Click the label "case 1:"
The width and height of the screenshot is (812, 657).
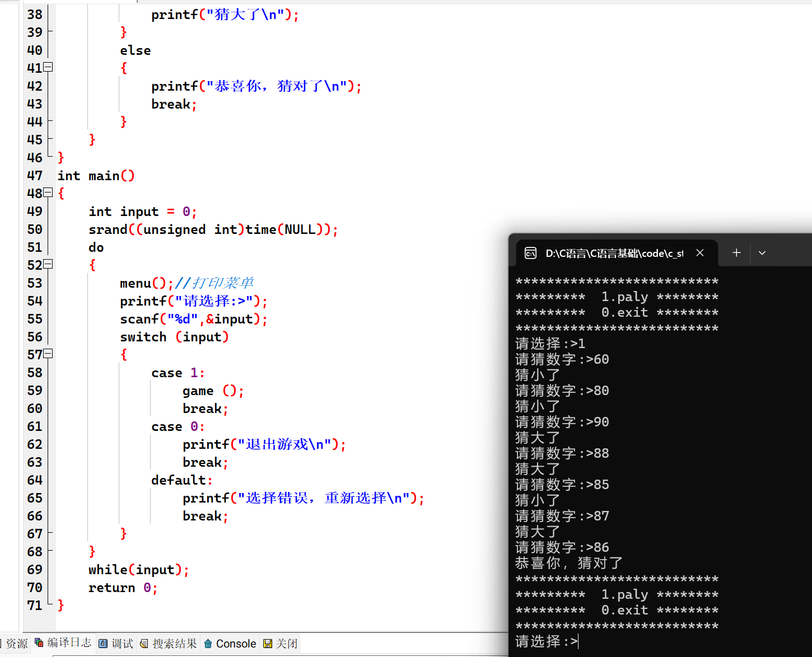pyautogui.click(x=178, y=373)
